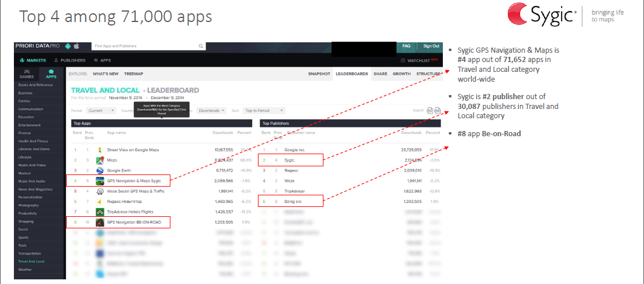Open the Google Earth app icon
The image size is (644, 284).
(x=99, y=170)
